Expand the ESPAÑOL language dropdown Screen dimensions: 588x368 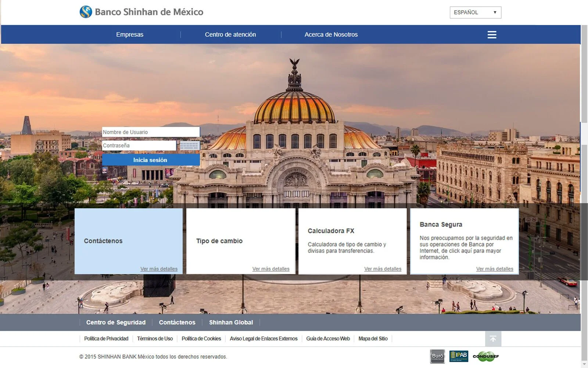click(475, 13)
